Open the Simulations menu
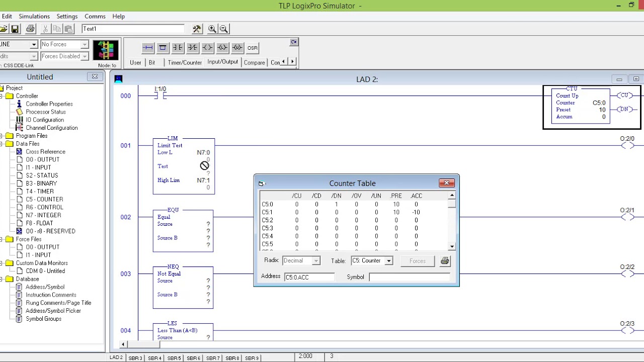The width and height of the screenshot is (644, 362). pyautogui.click(x=34, y=16)
